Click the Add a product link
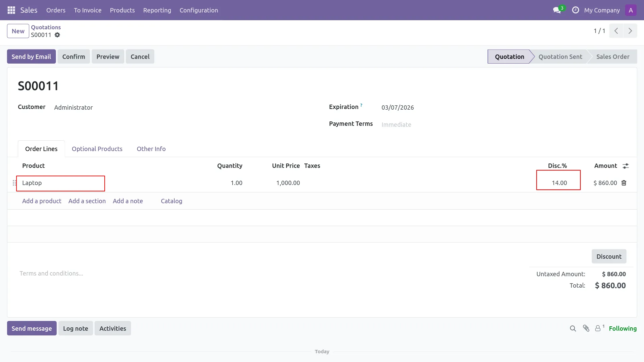Screen dimensions: 644x362 coord(42,201)
